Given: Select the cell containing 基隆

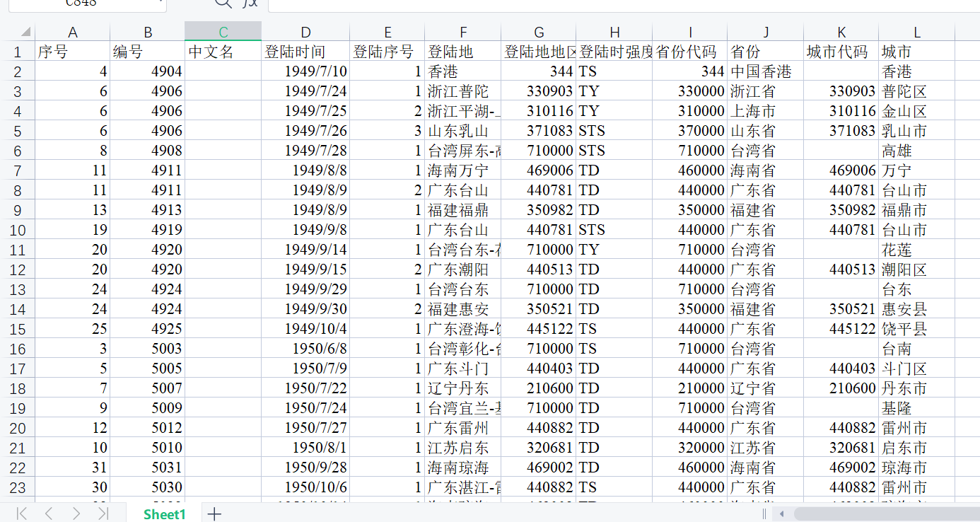Looking at the screenshot, I should point(917,408).
